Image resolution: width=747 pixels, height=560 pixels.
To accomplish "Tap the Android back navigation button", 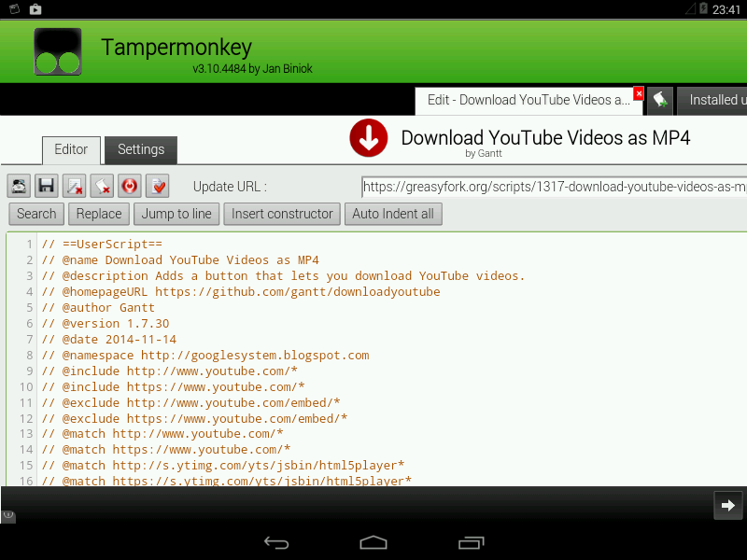I will tap(276, 543).
